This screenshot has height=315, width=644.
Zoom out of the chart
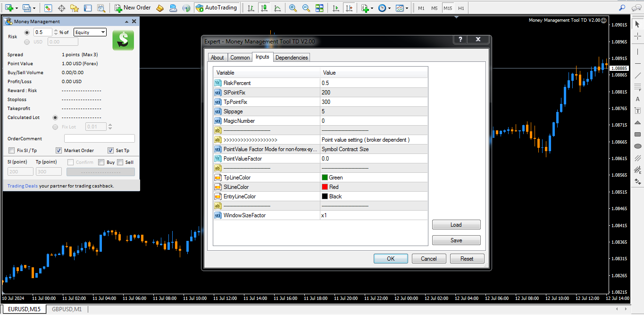pos(306,8)
